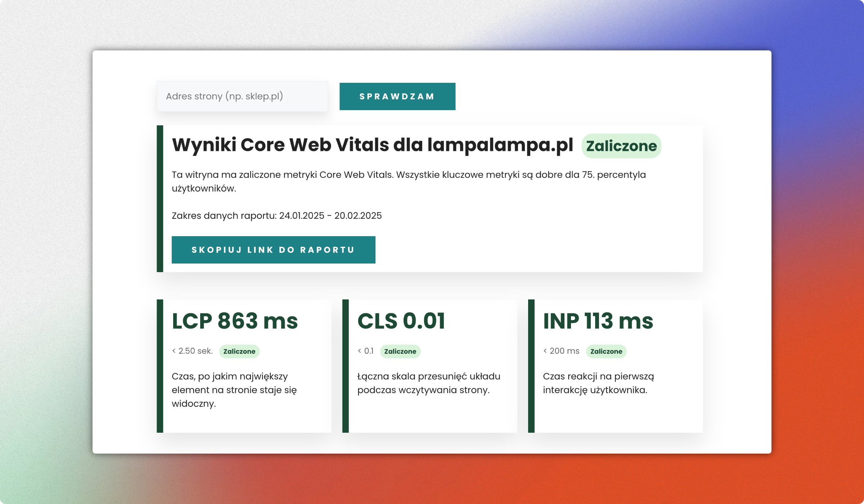Screen dimensions: 864x504
Task: Click the INP description paragraph
Action: point(598,383)
